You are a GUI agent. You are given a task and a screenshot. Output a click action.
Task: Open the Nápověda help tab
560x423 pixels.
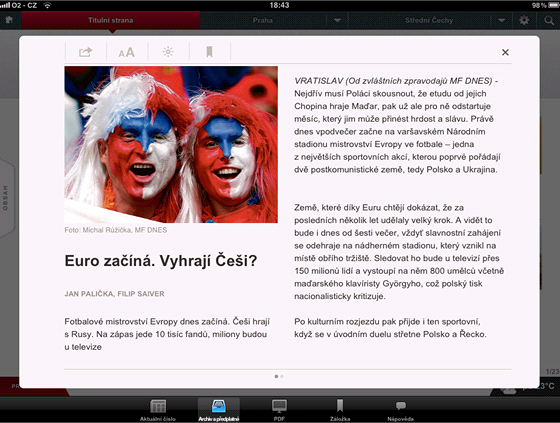(x=400, y=410)
